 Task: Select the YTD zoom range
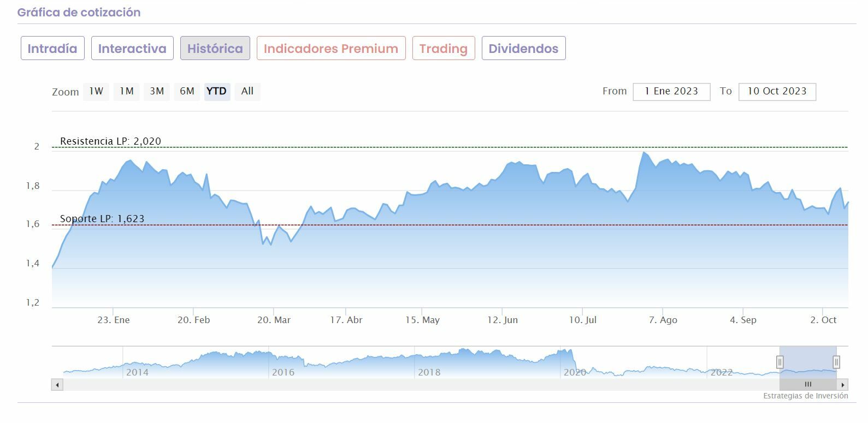click(x=216, y=92)
